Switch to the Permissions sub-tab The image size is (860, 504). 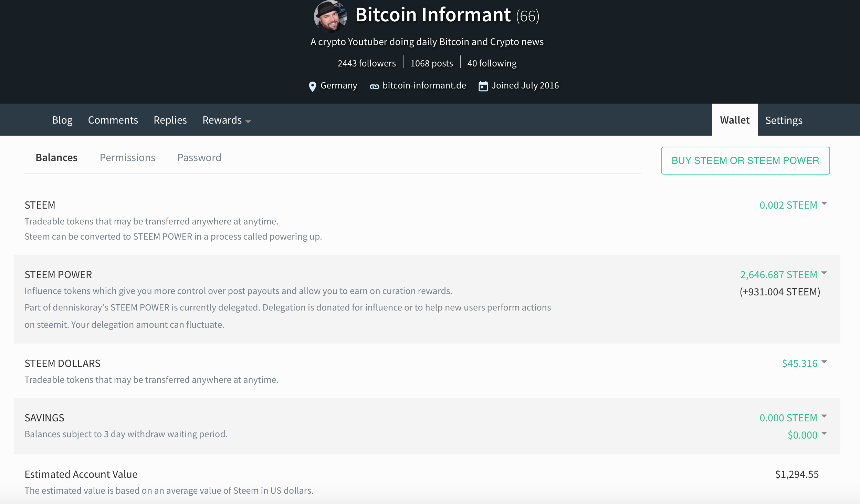click(x=127, y=158)
